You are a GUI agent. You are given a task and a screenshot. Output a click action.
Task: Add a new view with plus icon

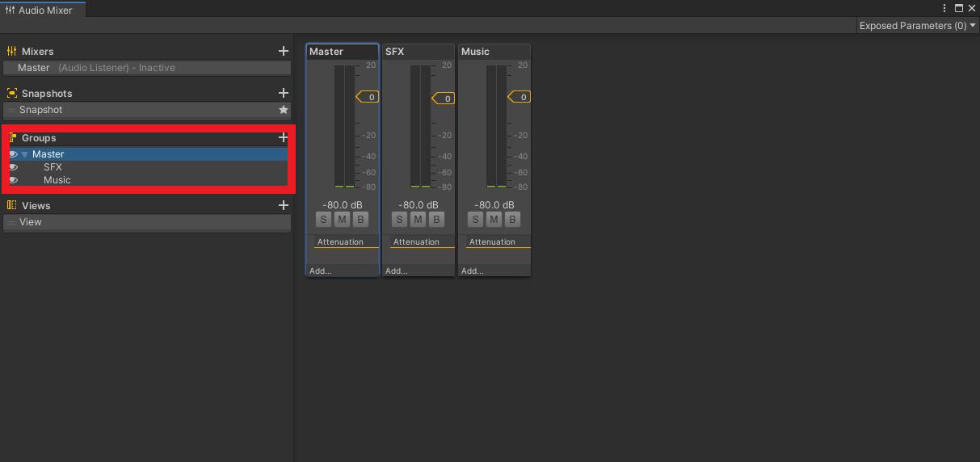pyautogui.click(x=283, y=205)
